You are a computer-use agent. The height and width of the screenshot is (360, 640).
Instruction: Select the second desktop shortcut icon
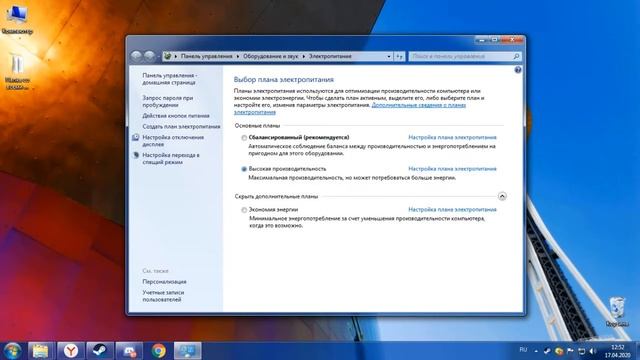[17, 71]
